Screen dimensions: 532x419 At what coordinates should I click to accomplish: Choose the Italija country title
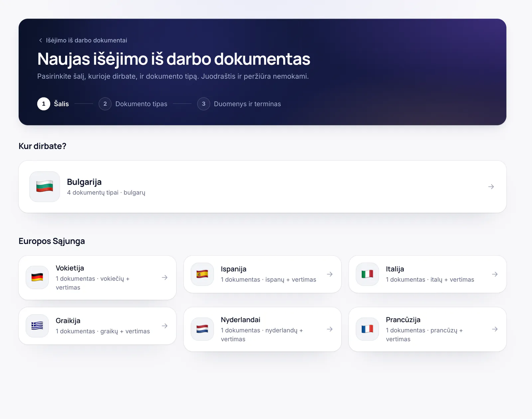(395, 269)
